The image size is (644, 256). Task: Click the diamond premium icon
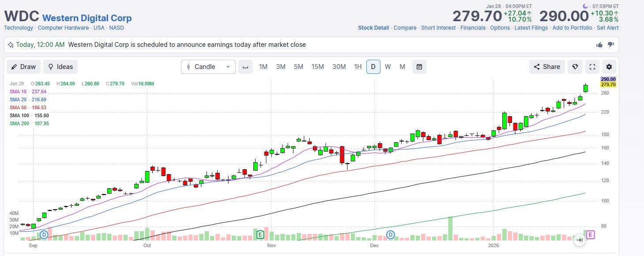click(x=575, y=67)
